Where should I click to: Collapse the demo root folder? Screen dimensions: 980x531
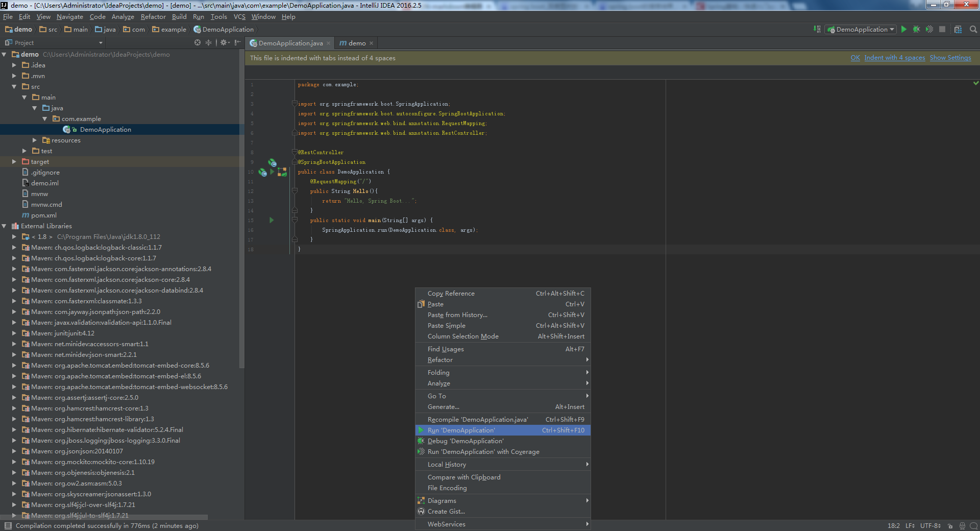pyautogui.click(x=5, y=54)
